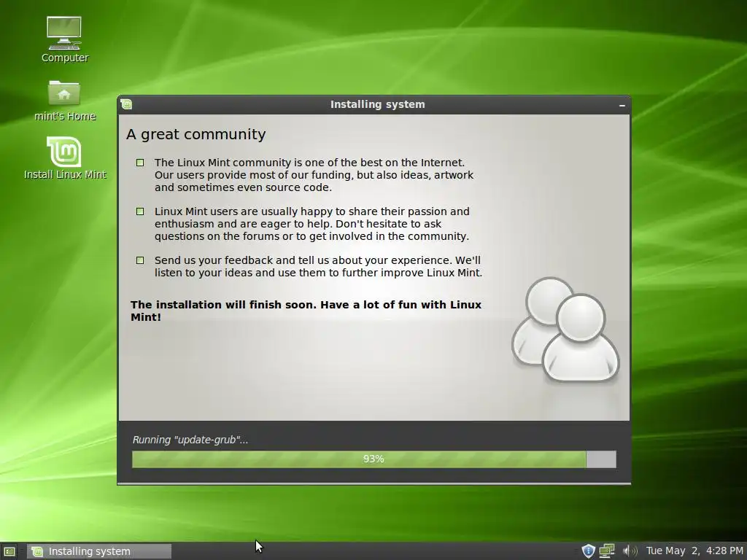The image size is (747, 560).
Task: Open the update manager shield tray icon
Action: (589, 551)
